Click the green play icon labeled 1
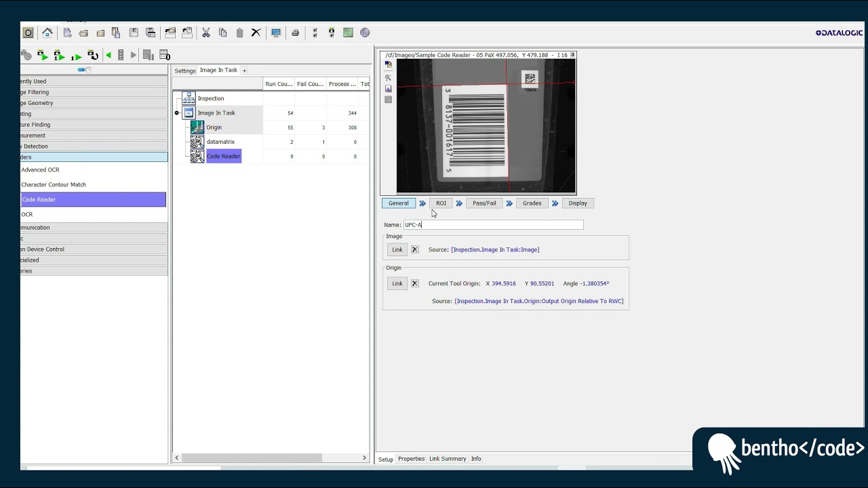Image resolution: width=868 pixels, height=488 pixels. coord(76,56)
